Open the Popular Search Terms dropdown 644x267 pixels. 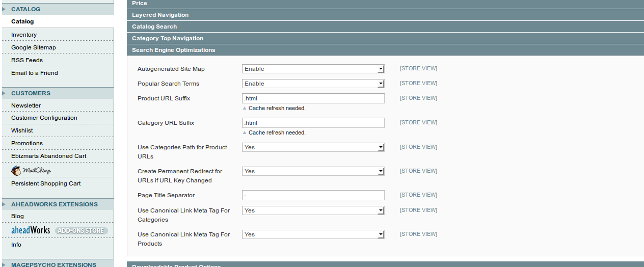coord(313,84)
